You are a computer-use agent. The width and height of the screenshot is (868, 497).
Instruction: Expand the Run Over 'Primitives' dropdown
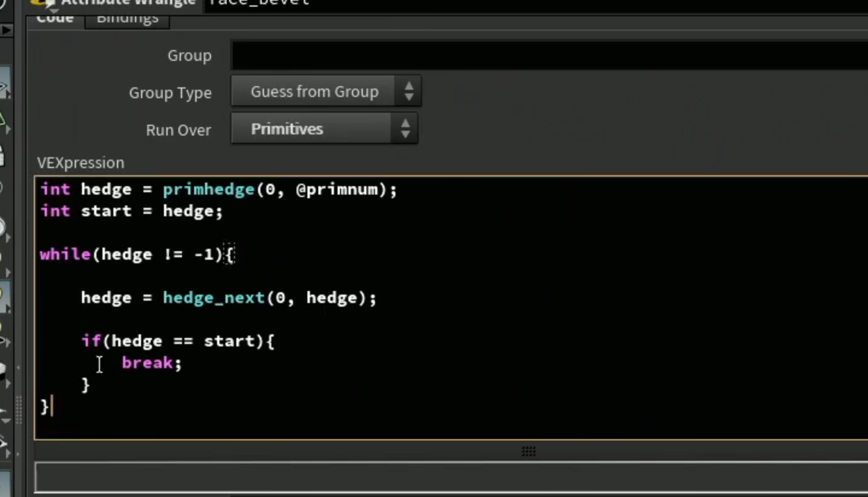point(324,129)
